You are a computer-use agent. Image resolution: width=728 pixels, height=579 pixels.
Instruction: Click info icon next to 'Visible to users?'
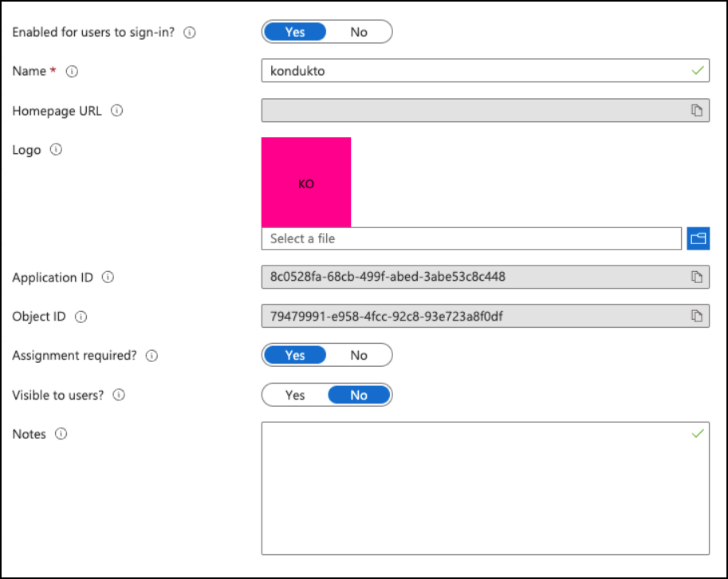[119, 395]
